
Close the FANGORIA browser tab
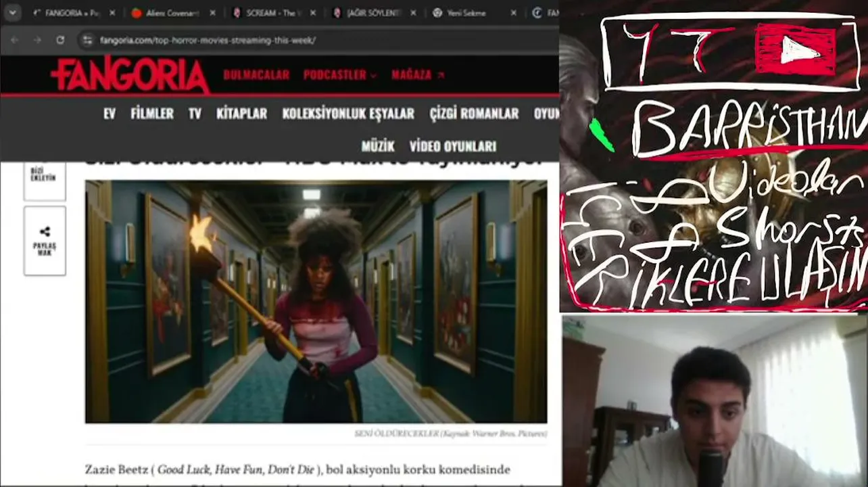(x=112, y=13)
